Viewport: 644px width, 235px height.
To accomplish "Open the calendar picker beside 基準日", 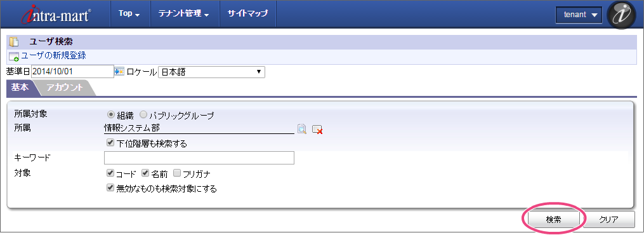I will click(119, 72).
